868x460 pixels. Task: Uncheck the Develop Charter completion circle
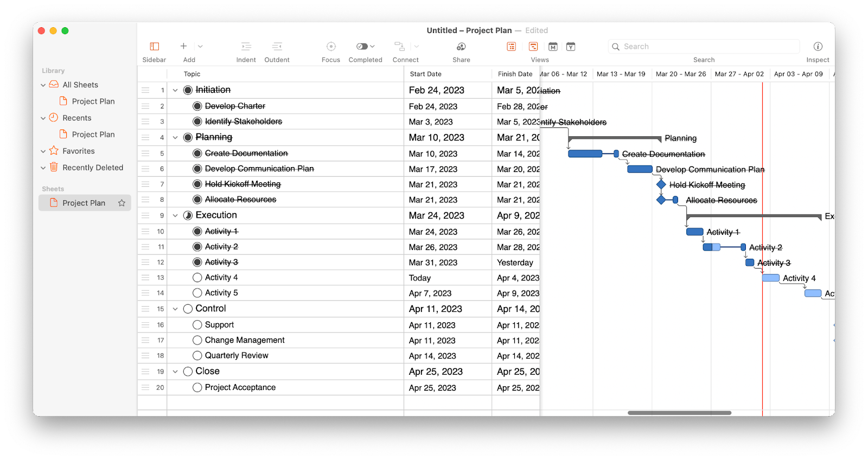pyautogui.click(x=197, y=106)
